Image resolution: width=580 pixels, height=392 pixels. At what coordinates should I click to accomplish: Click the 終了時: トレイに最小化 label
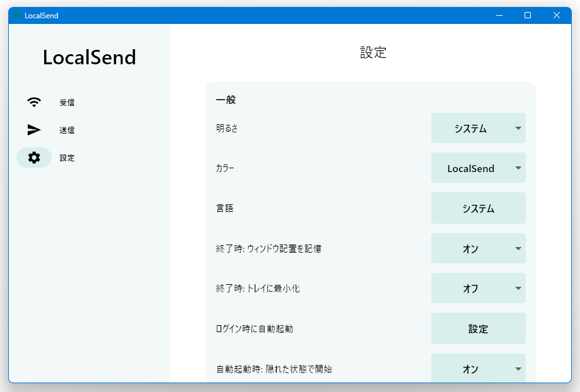(x=258, y=289)
